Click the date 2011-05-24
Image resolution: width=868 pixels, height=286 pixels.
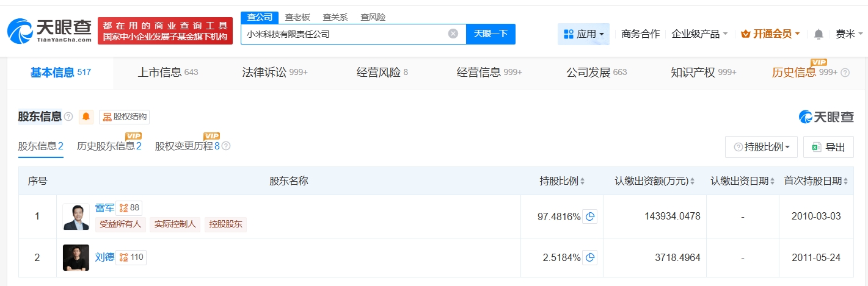815,258
